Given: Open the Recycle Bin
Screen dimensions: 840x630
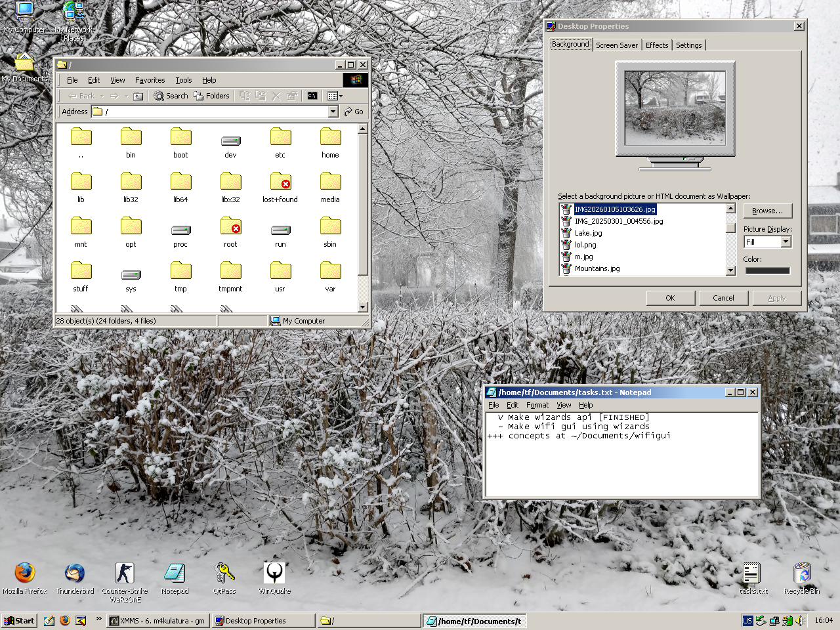Looking at the screenshot, I should tap(802, 578).
